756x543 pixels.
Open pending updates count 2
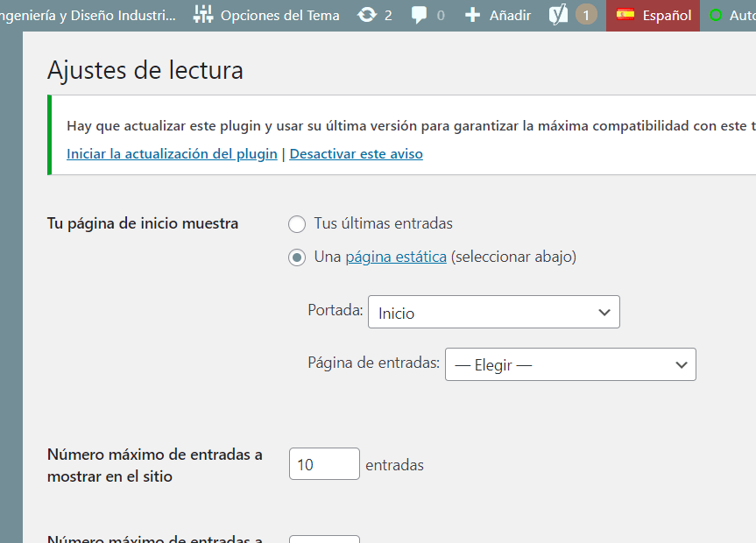pos(388,16)
